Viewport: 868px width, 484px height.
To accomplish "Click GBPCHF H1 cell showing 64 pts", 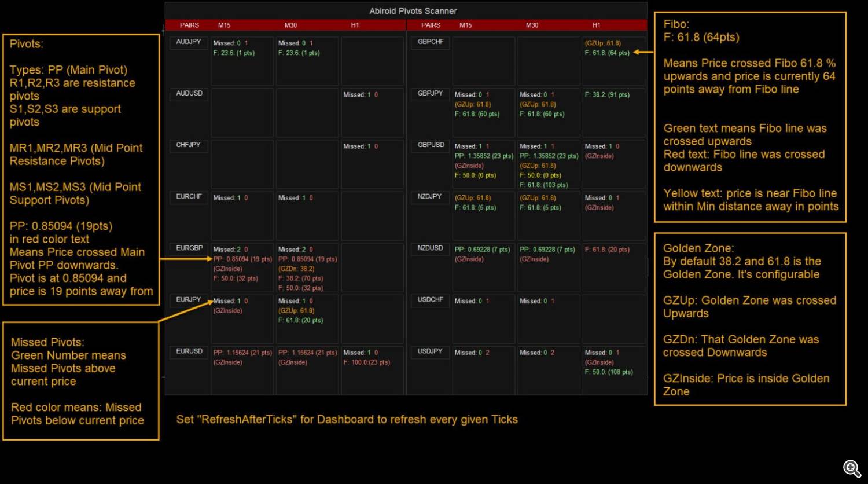I will 612,61.
